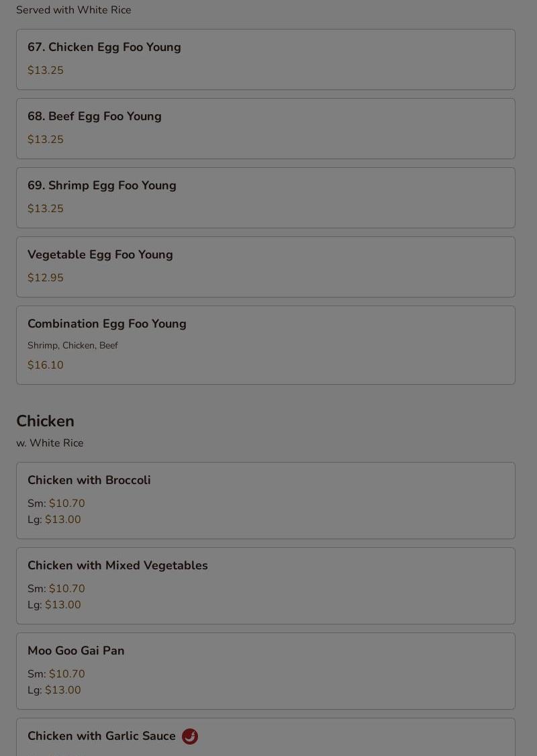Select the Moo Goo Gai Pan item

tap(266, 671)
